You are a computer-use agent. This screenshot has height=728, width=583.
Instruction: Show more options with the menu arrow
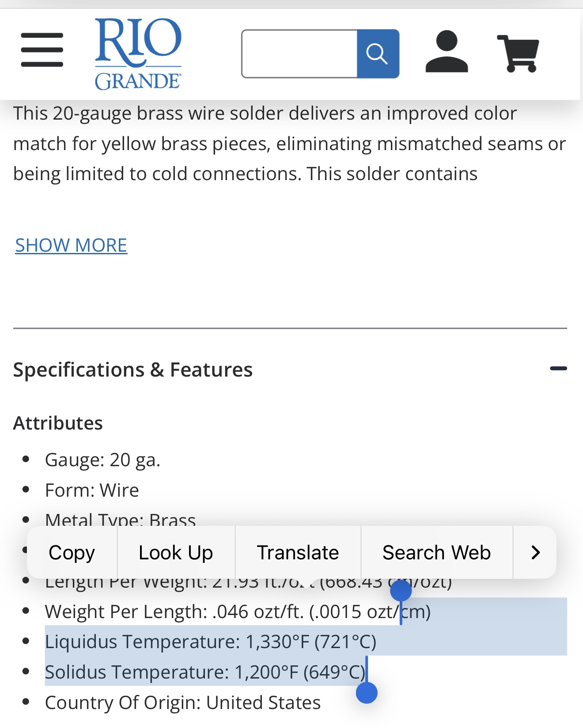click(535, 553)
